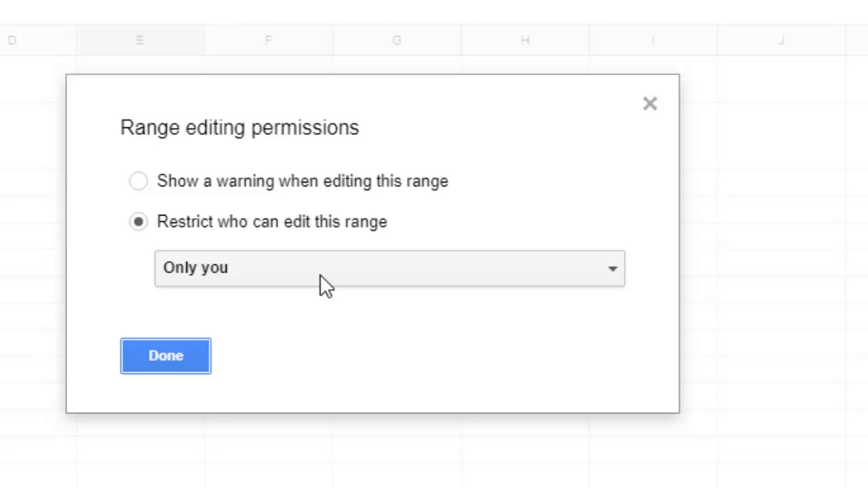Select column I header
Screen dimensions: 868x488
[x=653, y=41]
